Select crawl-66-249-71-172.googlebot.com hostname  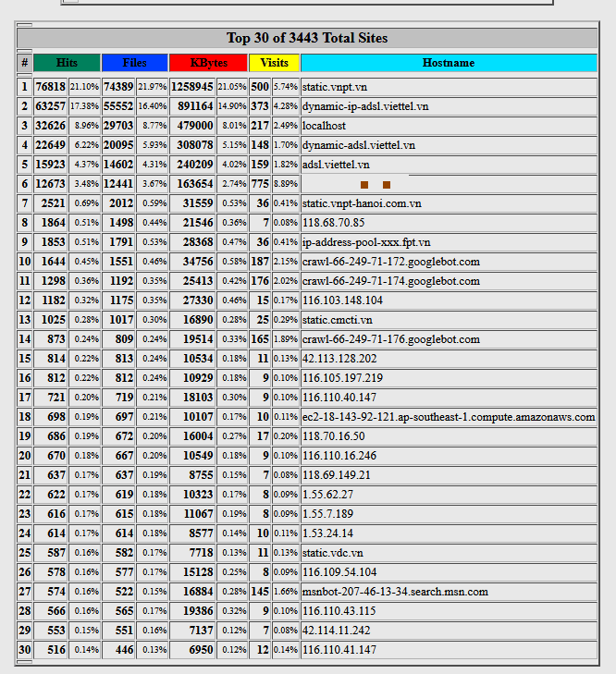391,262
